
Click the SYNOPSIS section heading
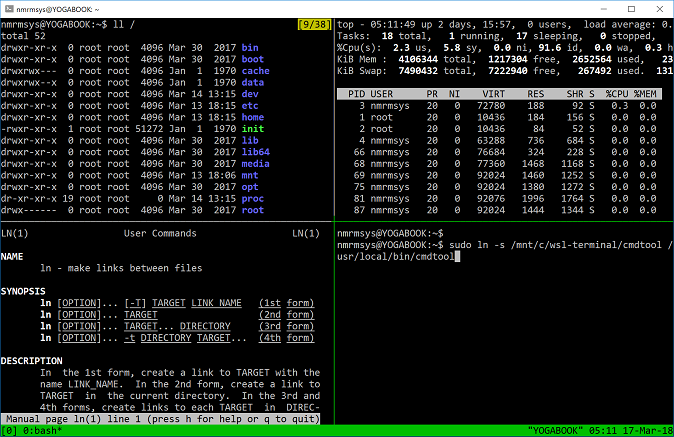(23, 291)
